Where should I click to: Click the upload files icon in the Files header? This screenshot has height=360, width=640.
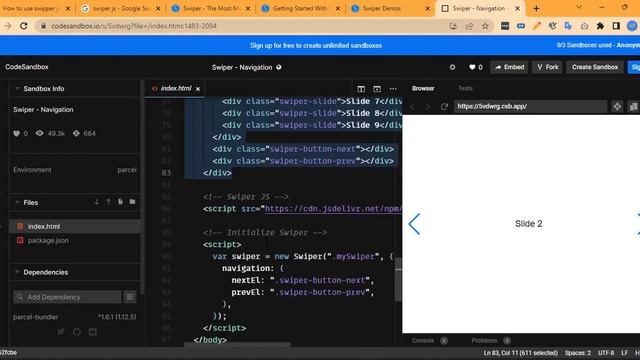108,202
